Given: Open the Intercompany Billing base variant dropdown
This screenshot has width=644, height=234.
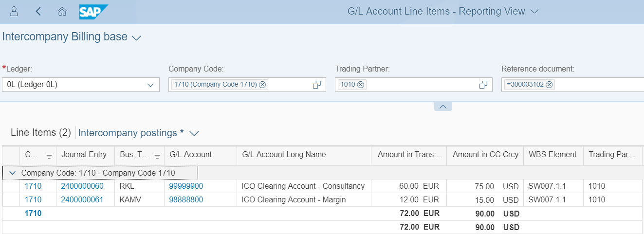Looking at the screenshot, I should [137, 37].
